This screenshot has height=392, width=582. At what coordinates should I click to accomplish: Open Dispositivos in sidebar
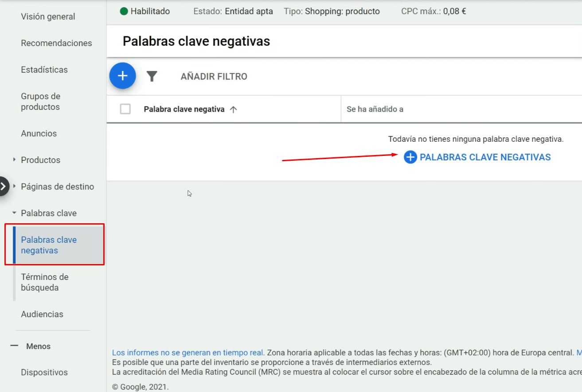pos(44,373)
